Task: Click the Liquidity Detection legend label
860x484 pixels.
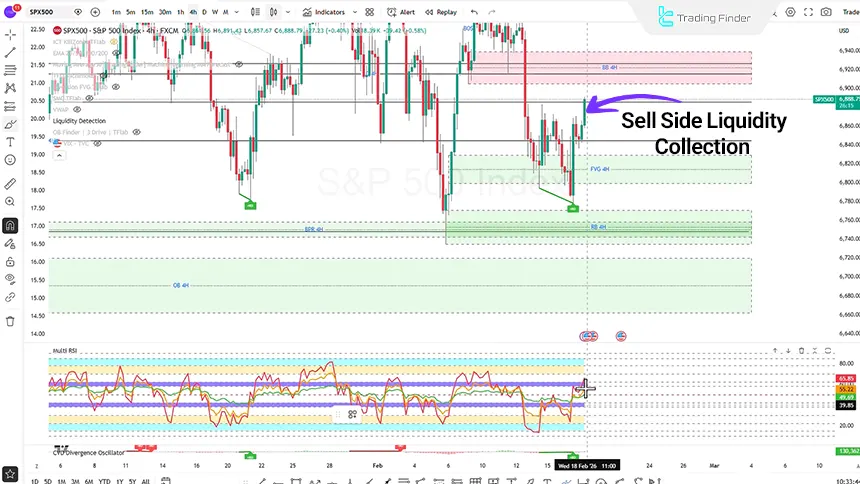Action: (80, 121)
